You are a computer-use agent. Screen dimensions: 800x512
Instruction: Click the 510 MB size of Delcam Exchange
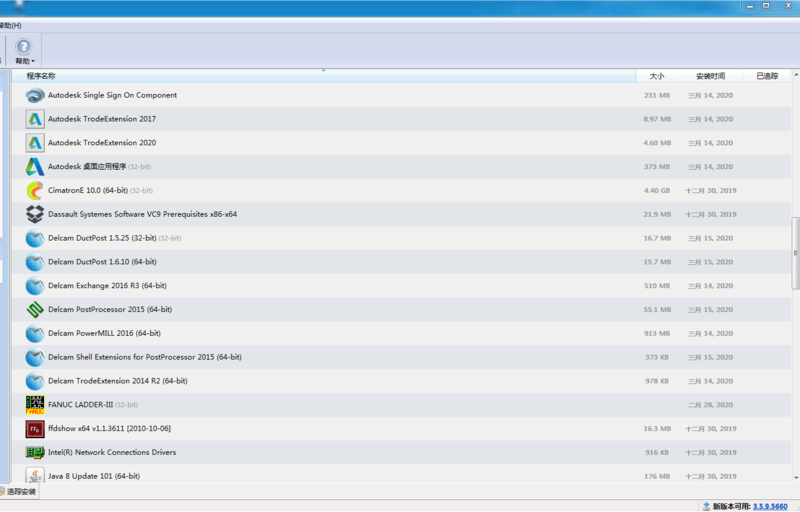657,286
